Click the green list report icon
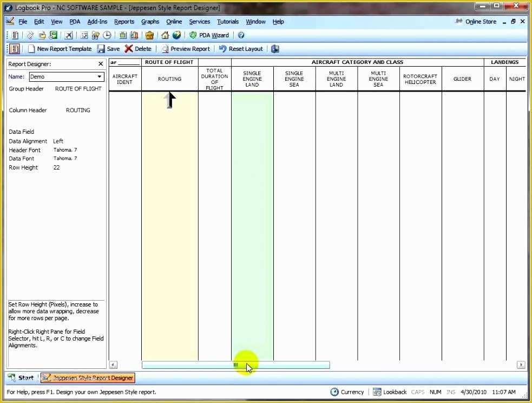This screenshot has height=403, width=532. [x=123, y=35]
